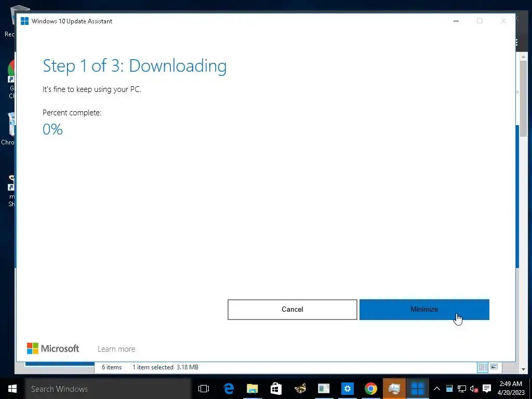Click the up arrow of the background window scrollbar
The image size is (532, 399).
[524, 56]
